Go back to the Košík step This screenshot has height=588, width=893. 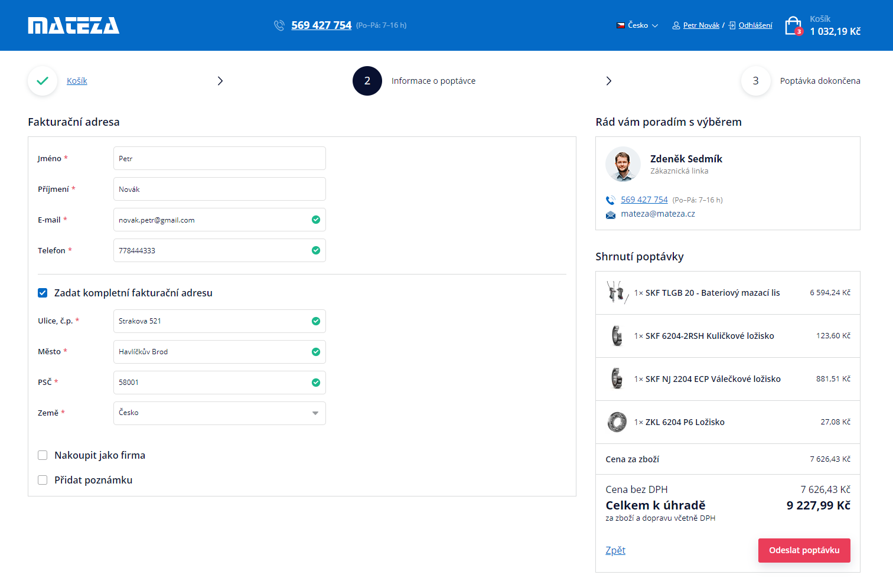77,81
